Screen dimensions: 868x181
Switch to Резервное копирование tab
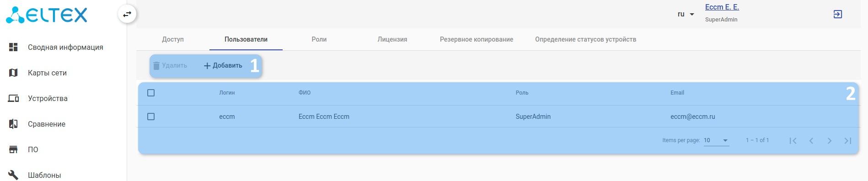[x=477, y=39]
